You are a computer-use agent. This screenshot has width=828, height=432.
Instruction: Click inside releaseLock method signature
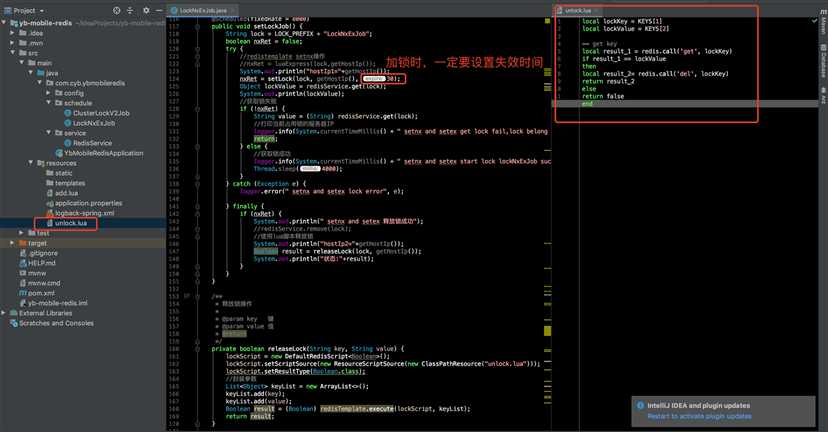308,349
